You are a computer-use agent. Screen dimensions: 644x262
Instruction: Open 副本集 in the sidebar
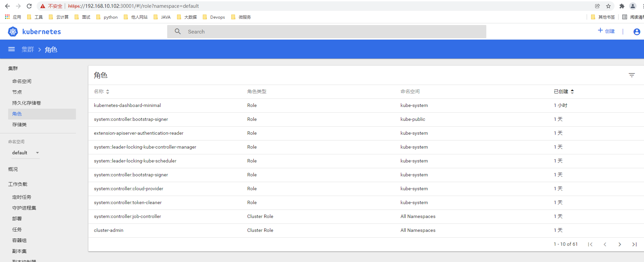point(19,251)
